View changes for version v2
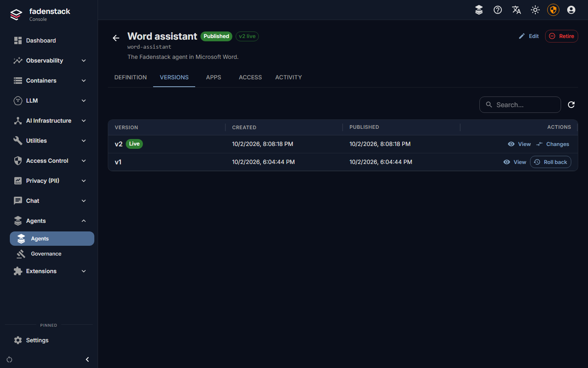This screenshot has height=368, width=588. [x=553, y=144]
